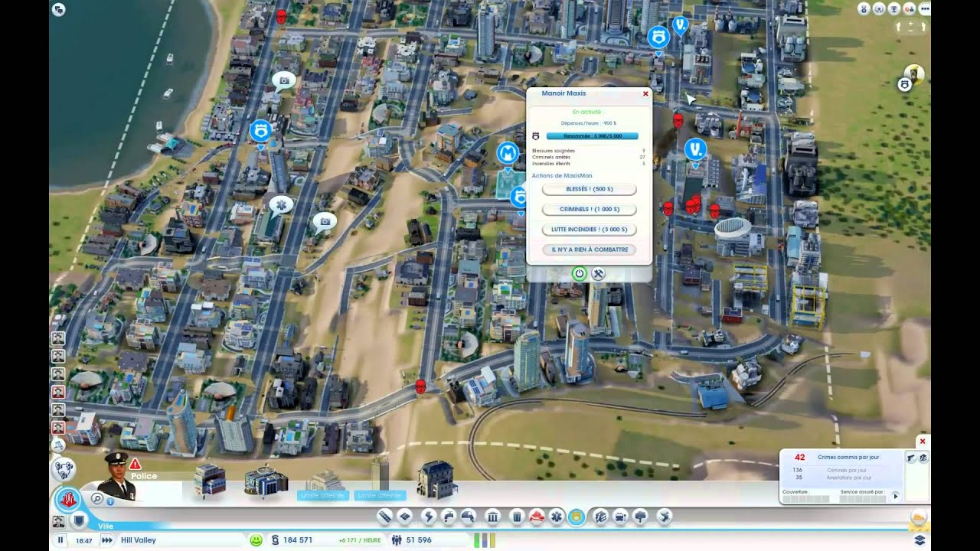Open the Parks tree icon
Viewport: 980px width, 551px height.
coord(642,517)
